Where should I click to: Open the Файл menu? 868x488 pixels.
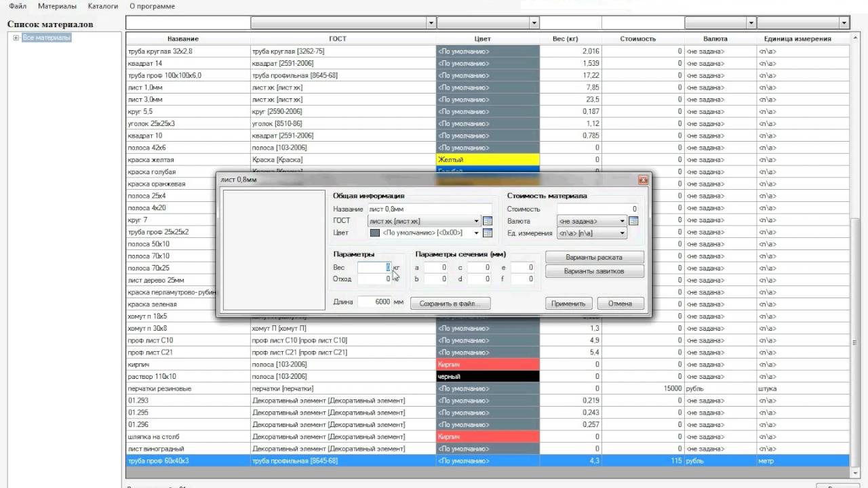(x=18, y=6)
